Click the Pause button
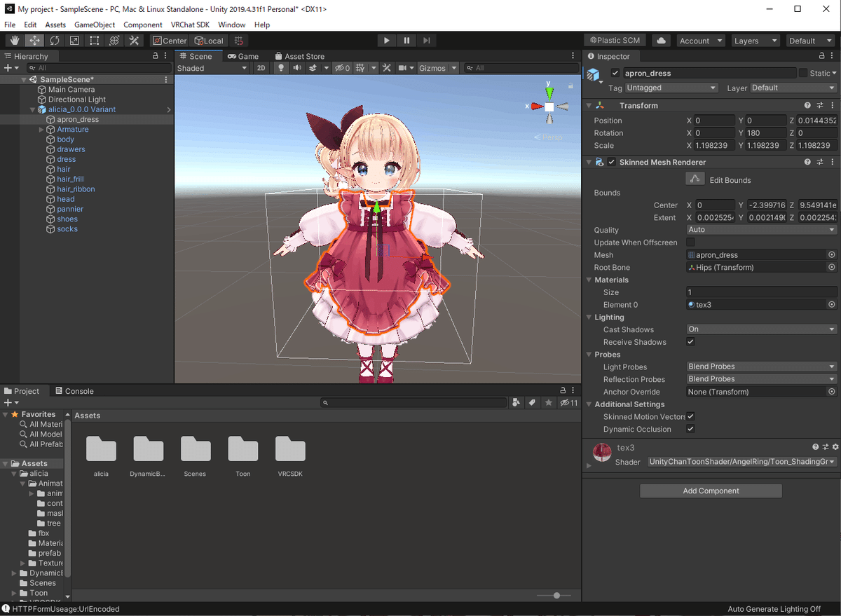This screenshot has width=841, height=616. [406, 41]
